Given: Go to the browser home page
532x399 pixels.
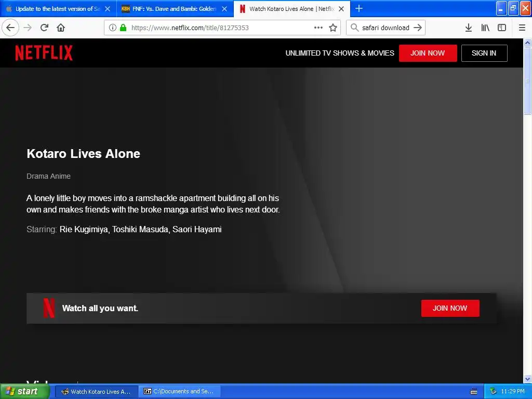Looking at the screenshot, I should 61,28.
